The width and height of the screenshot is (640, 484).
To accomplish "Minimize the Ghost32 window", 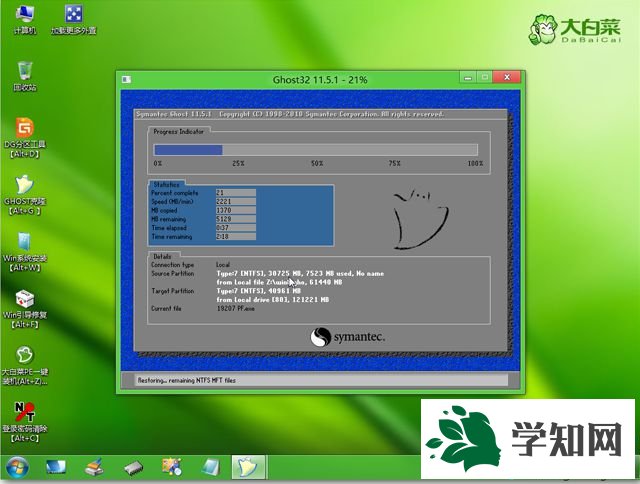I will [x=468, y=77].
